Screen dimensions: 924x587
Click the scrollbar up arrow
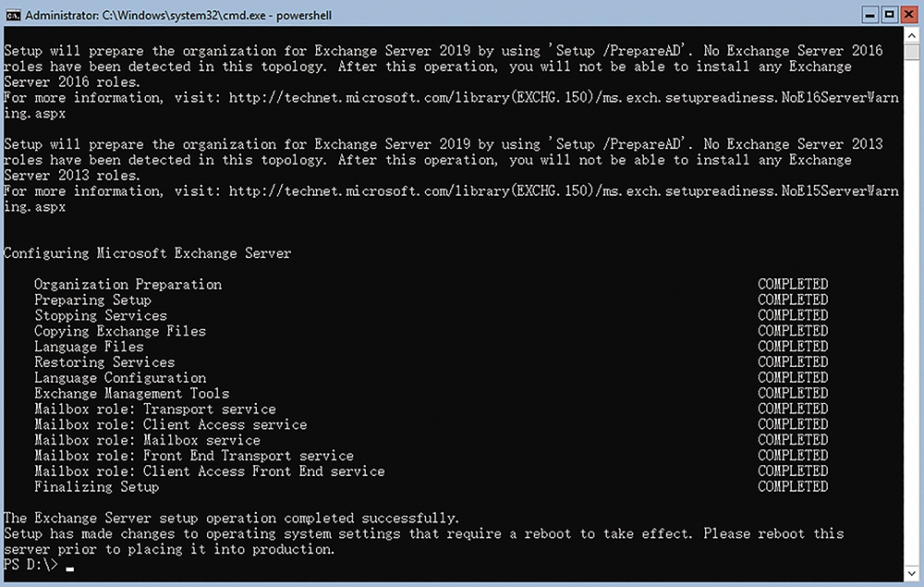pyautogui.click(x=912, y=35)
